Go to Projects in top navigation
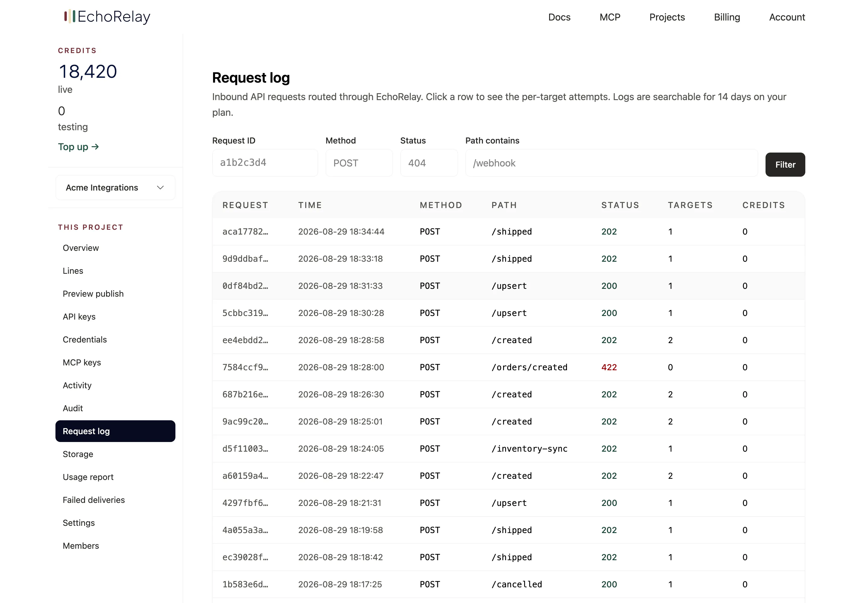The height and width of the screenshot is (603, 868). pyautogui.click(x=667, y=17)
